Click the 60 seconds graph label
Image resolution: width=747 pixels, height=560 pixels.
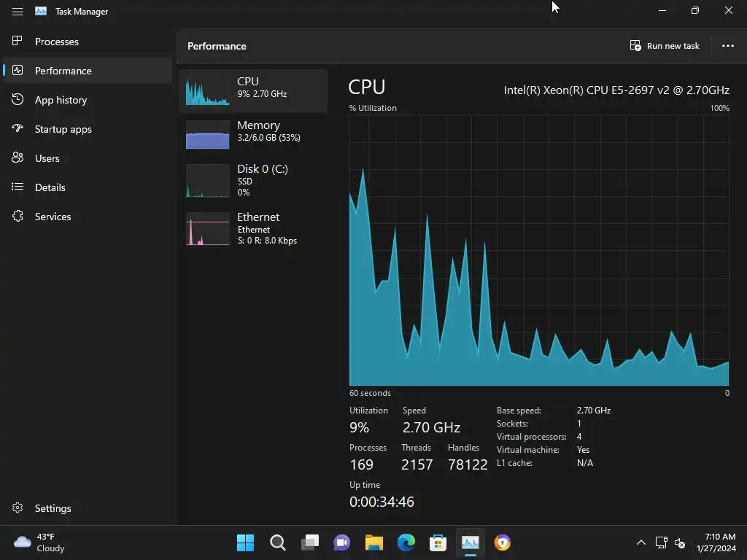pos(370,393)
